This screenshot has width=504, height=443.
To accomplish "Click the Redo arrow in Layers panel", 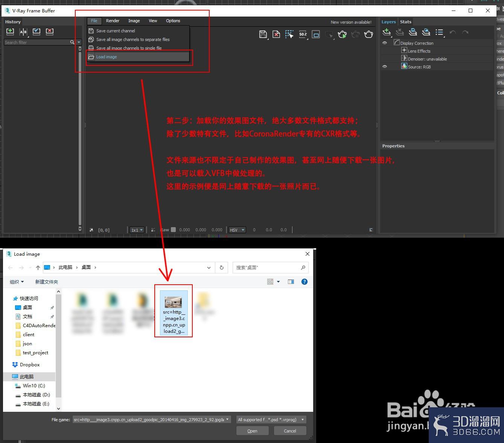I will coord(465,32).
